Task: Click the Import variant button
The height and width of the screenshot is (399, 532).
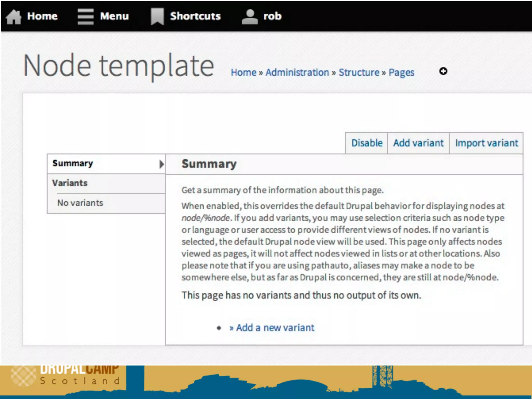Action: (x=486, y=143)
